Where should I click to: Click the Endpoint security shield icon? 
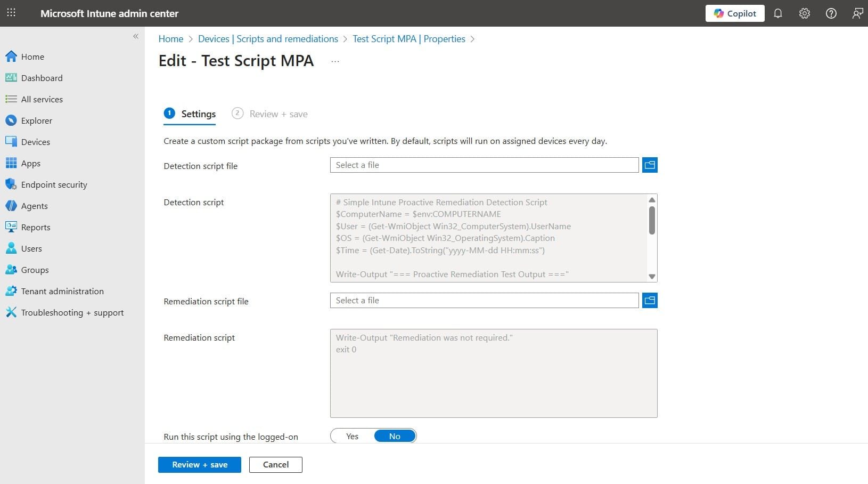tap(11, 184)
